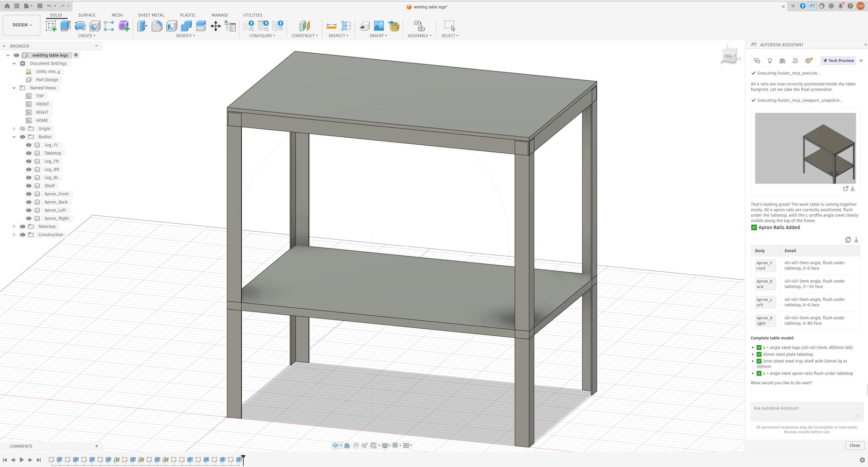The height and width of the screenshot is (467, 868).
Task: Click the Fillet tool icon
Action: point(157,26)
